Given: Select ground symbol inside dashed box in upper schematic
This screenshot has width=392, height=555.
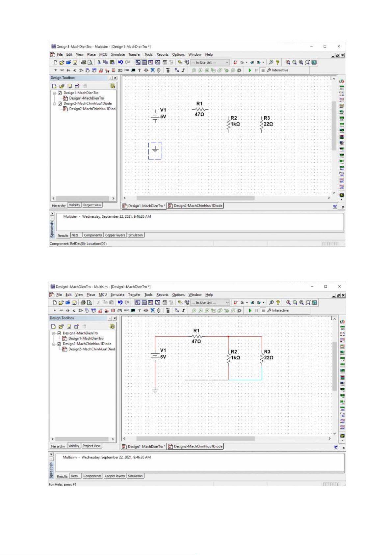Looking at the screenshot, I should (155, 150).
